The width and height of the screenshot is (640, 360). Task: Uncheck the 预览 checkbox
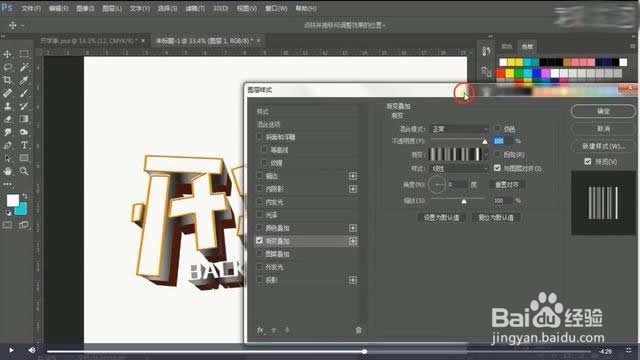(587, 162)
